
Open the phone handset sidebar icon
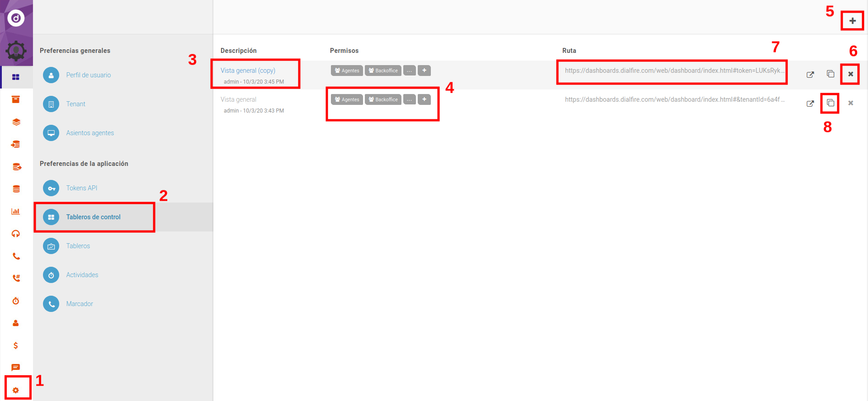(x=16, y=256)
